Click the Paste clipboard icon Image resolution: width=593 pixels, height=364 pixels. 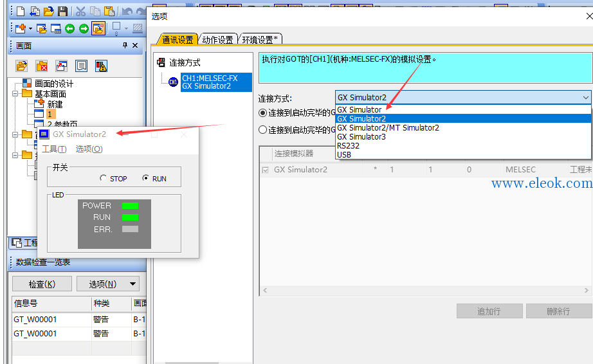tap(109, 12)
